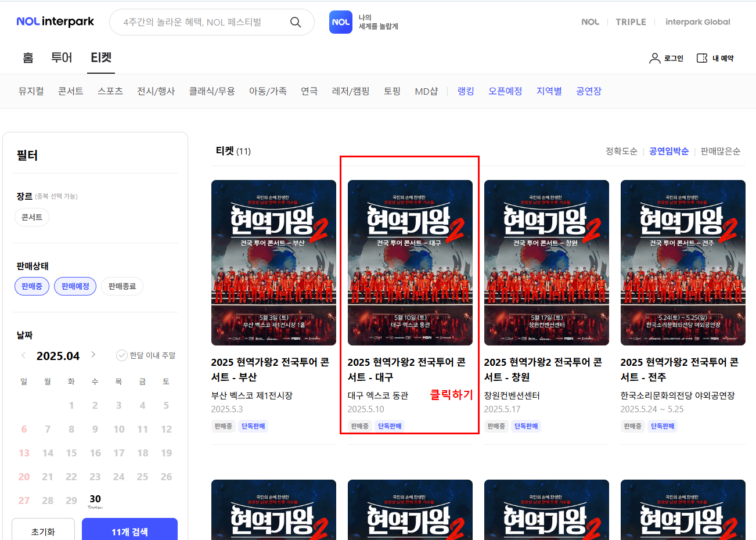Click the login person icon
Image resolution: width=756 pixels, height=540 pixels.
(x=654, y=58)
